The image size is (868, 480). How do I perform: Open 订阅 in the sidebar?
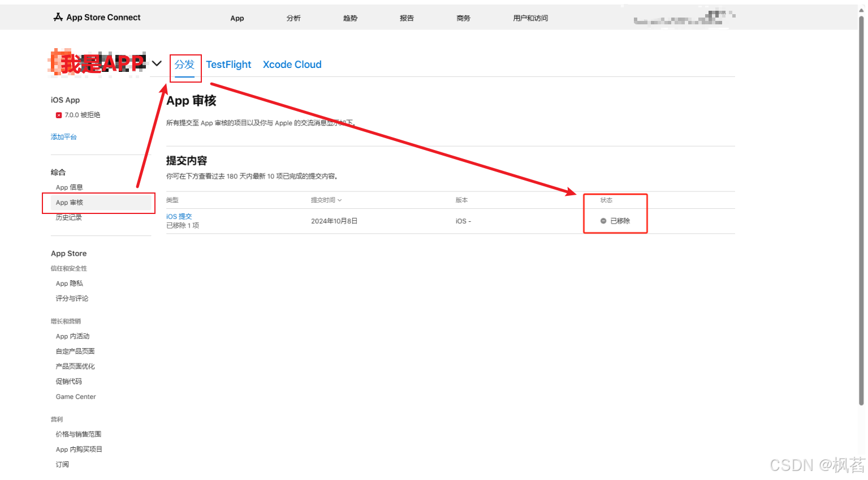coord(62,465)
